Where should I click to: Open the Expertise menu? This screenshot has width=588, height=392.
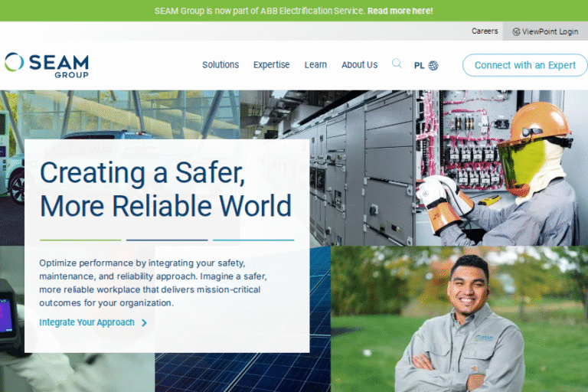click(271, 65)
